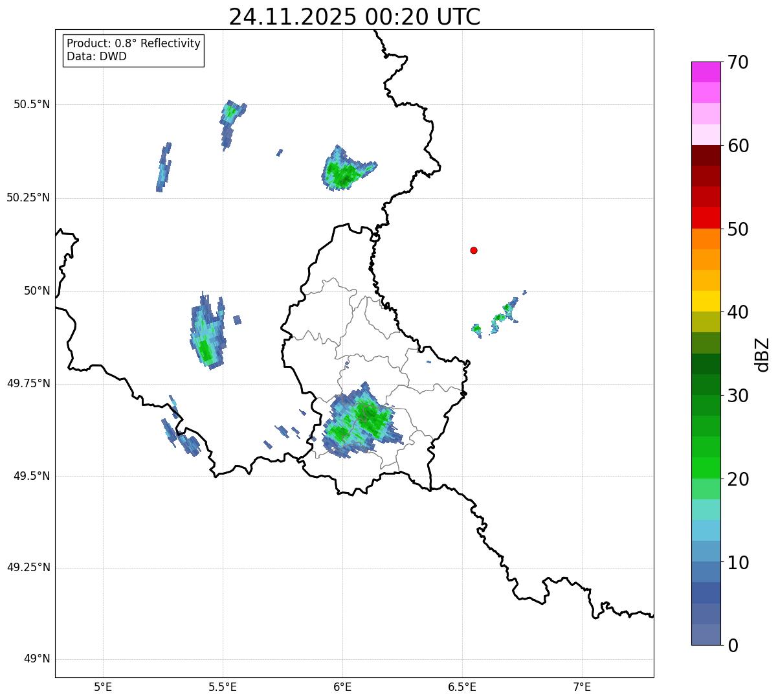Click the '5.5°E' longitude label
Image resolution: width=778 pixels, height=700 pixels.
tap(223, 687)
